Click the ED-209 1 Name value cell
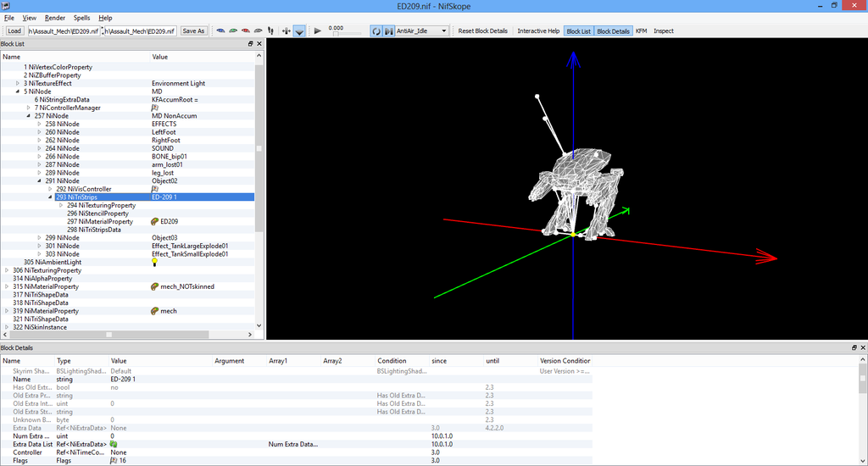This screenshot has height=466, width=868. tap(160, 379)
